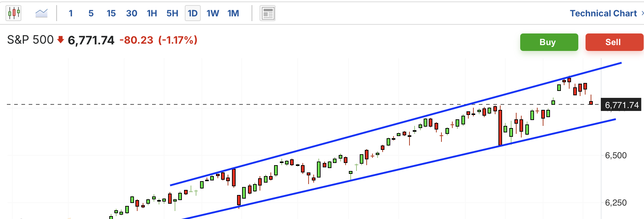
Task: Click the red Sell button
Action: coord(614,42)
